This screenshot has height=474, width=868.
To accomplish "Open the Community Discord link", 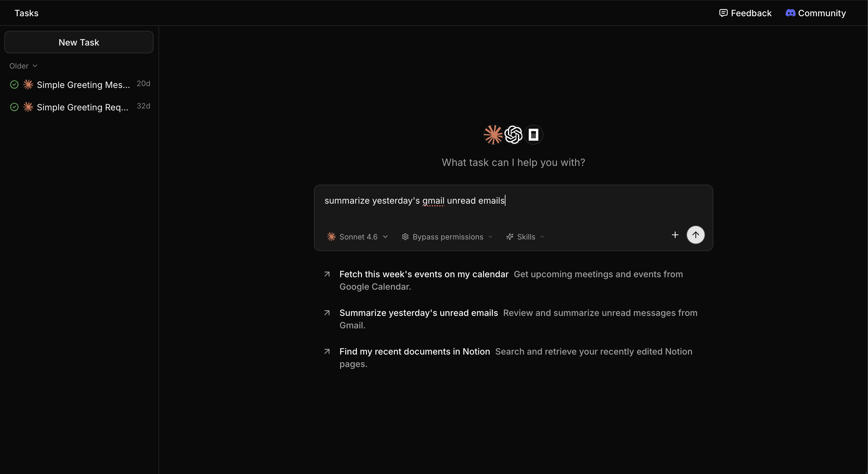I will (x=816, y=13).
